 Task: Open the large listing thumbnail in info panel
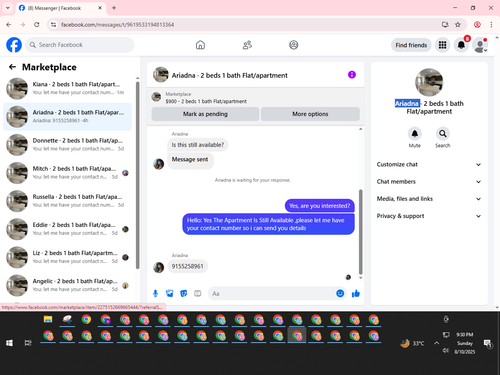click(429, 82)
